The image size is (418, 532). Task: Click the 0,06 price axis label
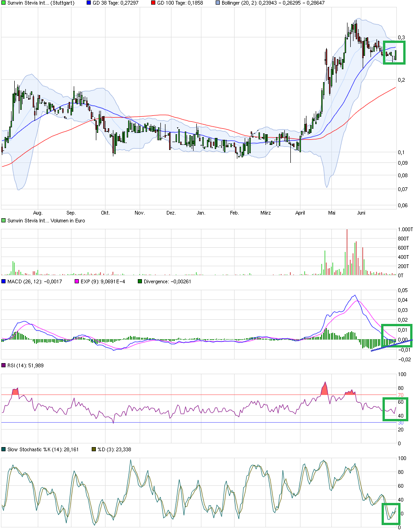pyautogui.click(x=403, y=205)
